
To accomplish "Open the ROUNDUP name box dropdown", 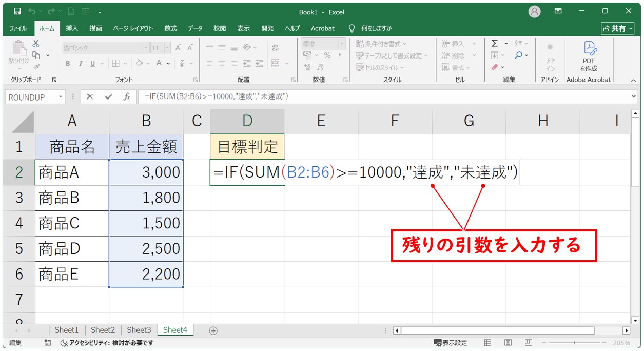I will [x=61, y=96].
